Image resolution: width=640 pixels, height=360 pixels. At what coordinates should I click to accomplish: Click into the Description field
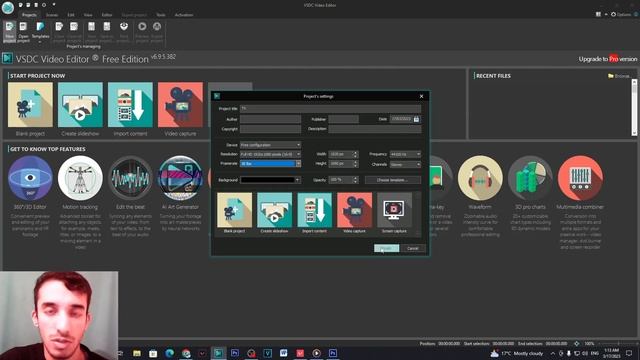point(375,129)
